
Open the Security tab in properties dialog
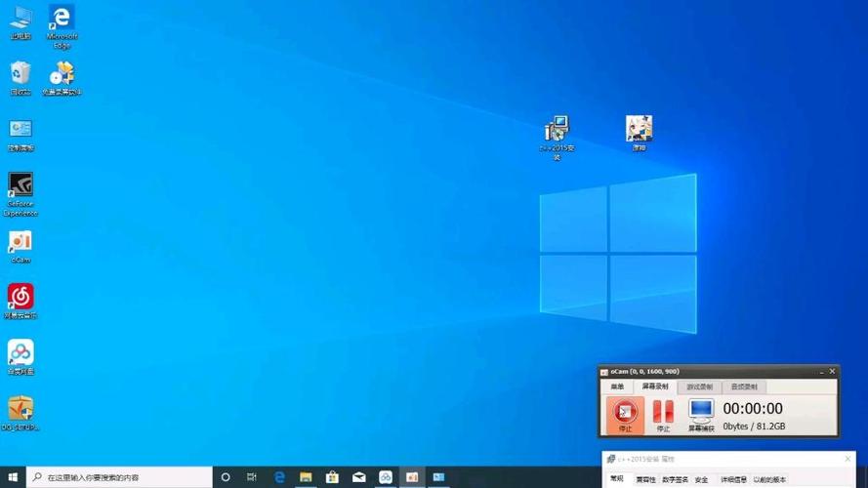point(701,479)
